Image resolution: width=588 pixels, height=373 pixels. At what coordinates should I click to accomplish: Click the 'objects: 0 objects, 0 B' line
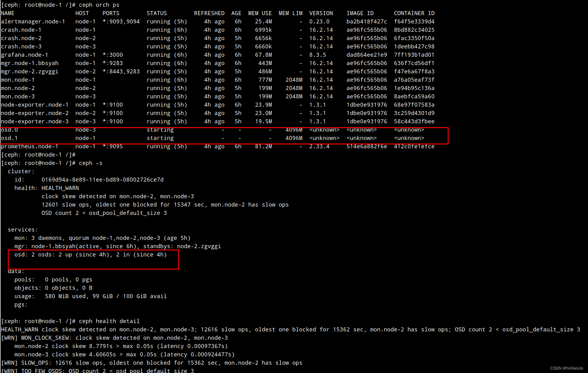tap(53, 288)
